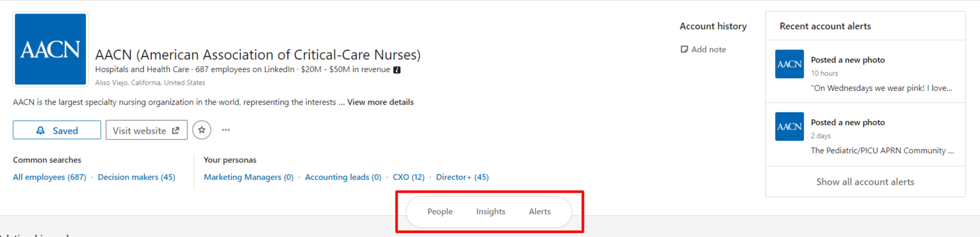980x237 pixels.
Task: Select Marketing Managers (0) persona
Action: pos(248,177)
